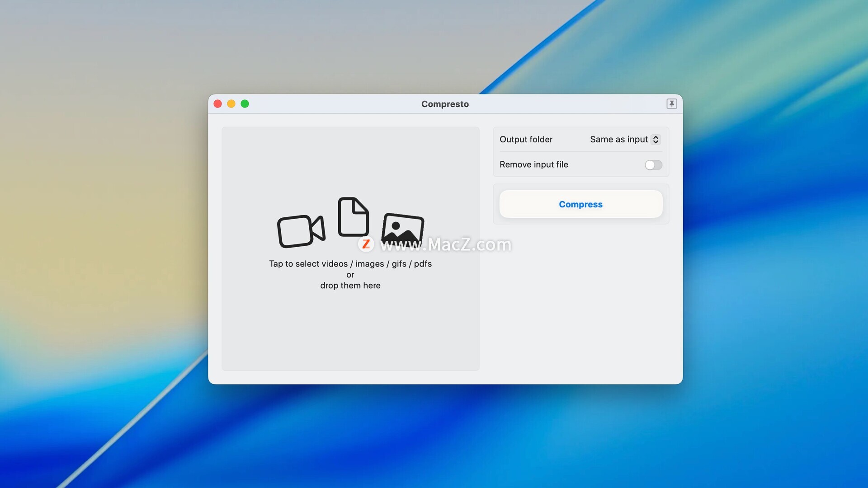
Task: Click the 'drop them here' text
Action: pyautogui.click(x=350, y=286)
